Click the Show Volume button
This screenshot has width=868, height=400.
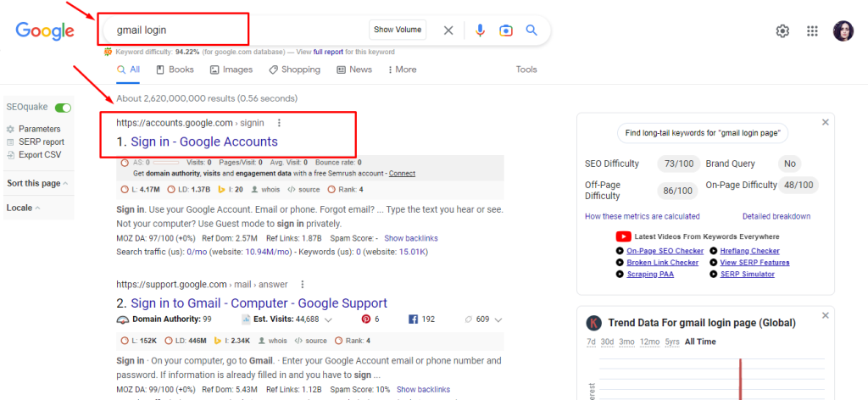coord(398,30)
